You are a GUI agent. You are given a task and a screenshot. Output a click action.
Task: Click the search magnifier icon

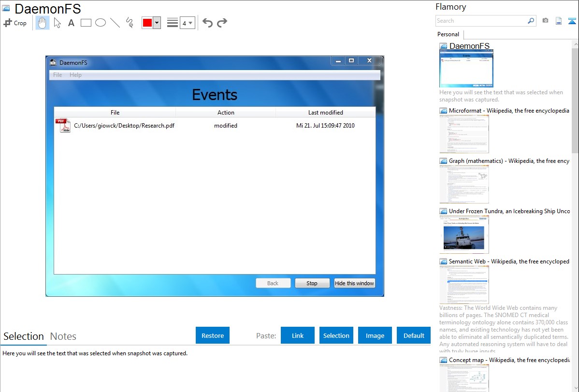point(531,21)
